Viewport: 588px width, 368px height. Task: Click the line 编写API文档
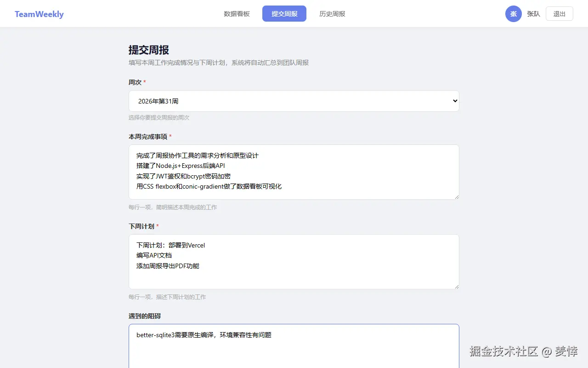(154, 255)
